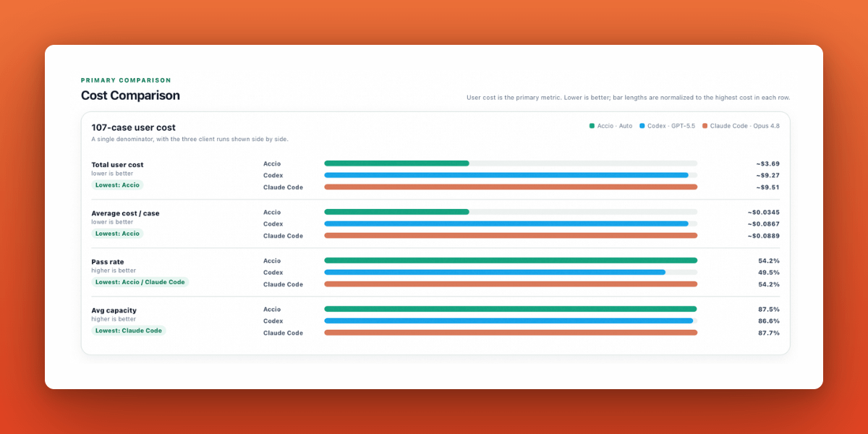Click the "Codex" row label in Total user cost
Viewport: 868px width, 434px height.
[x=273, y=175]
